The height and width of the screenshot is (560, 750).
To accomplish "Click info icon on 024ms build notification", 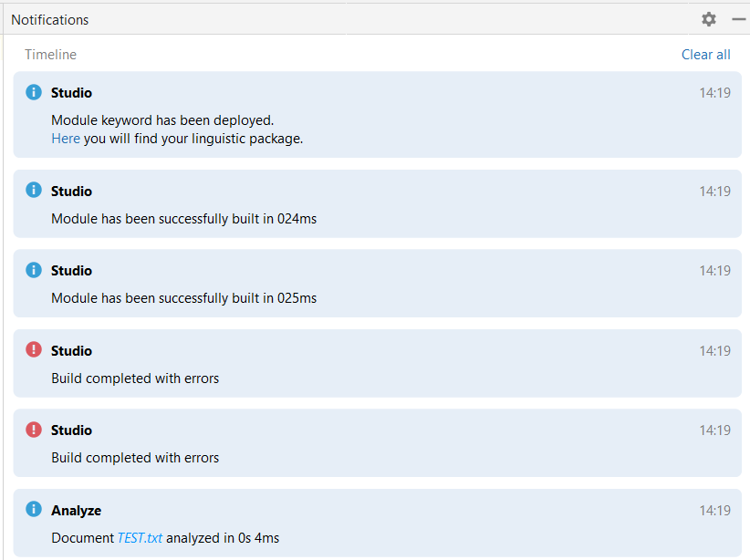I will (34, 191).
